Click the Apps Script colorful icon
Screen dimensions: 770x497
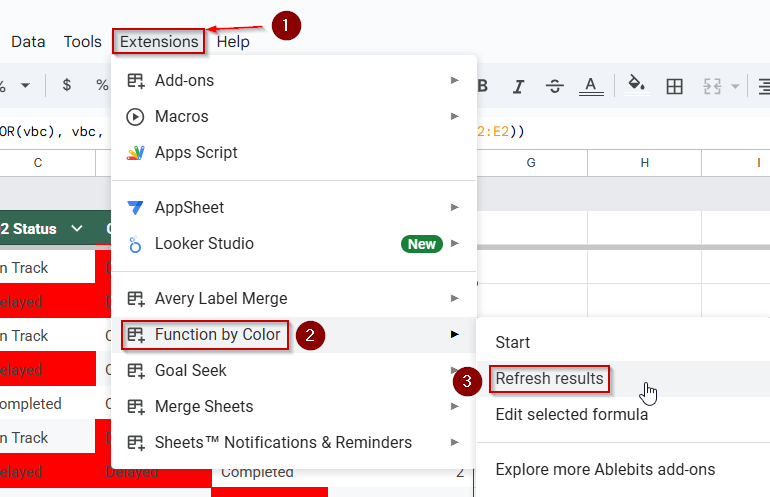click(136, 153)
